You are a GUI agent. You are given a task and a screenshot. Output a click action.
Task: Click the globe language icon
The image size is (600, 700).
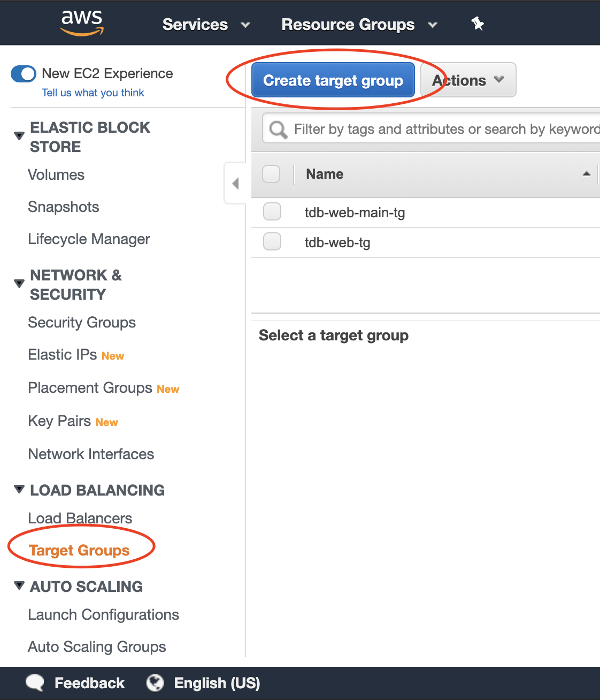coord(155,683)
